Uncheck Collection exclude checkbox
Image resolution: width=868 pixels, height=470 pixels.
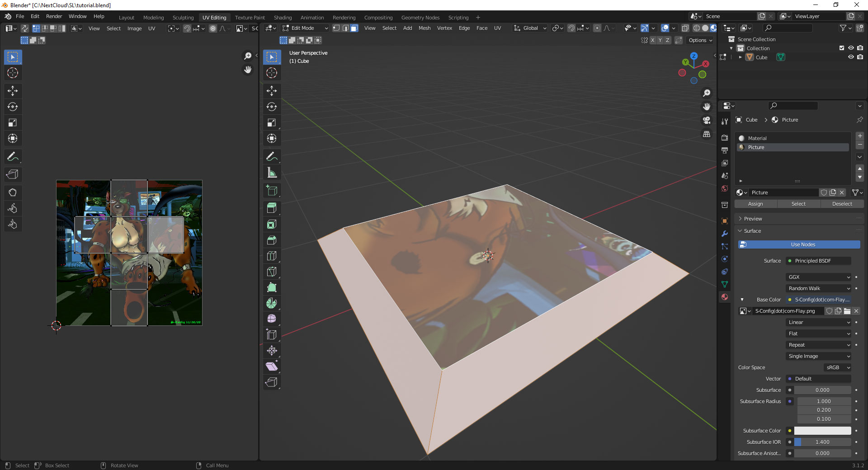click(842, 48)
